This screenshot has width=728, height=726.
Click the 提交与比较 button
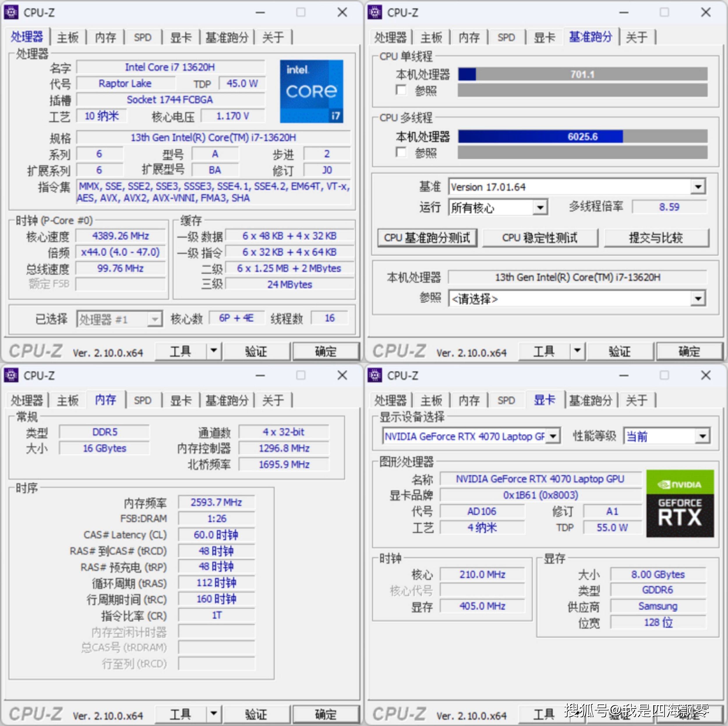(656, 238)
